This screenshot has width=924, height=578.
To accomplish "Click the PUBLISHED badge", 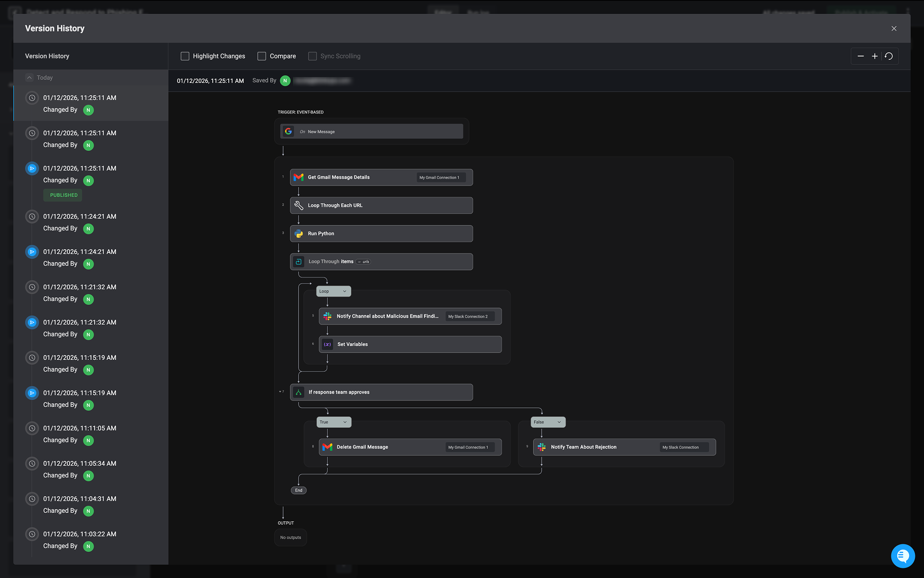I will click(x=64, y=195).
